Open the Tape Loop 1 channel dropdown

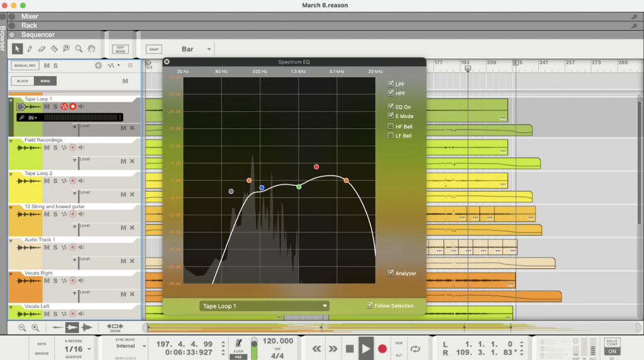pyautogui.click(x=264, y=306)
